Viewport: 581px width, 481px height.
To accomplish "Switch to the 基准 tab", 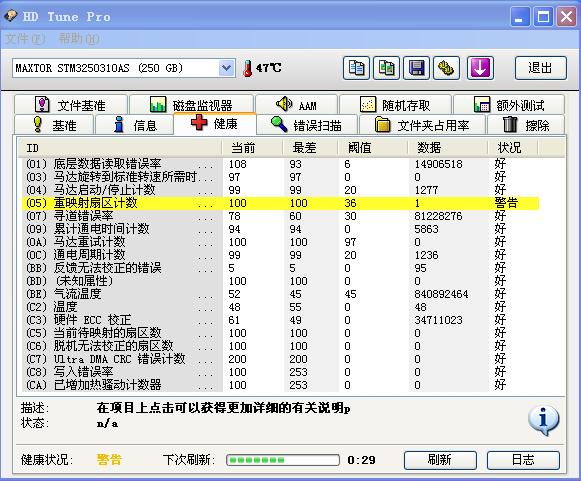I will click(54, 125).
